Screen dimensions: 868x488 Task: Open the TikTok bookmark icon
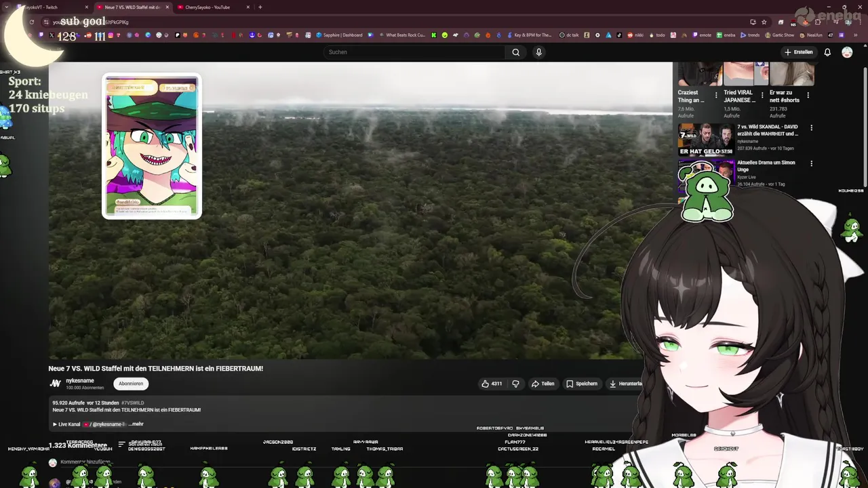pyautogui.click(x=619, y=35)
